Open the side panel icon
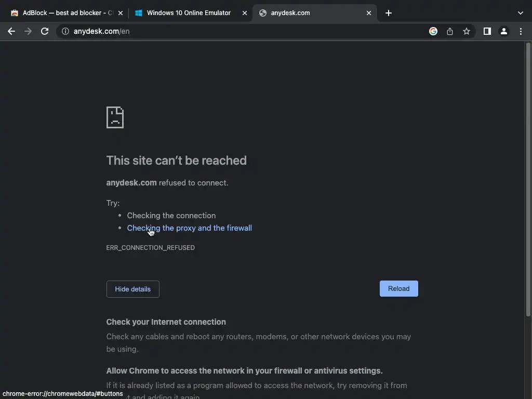Screen dimensions: 532x399 click(x=487, y=31)
